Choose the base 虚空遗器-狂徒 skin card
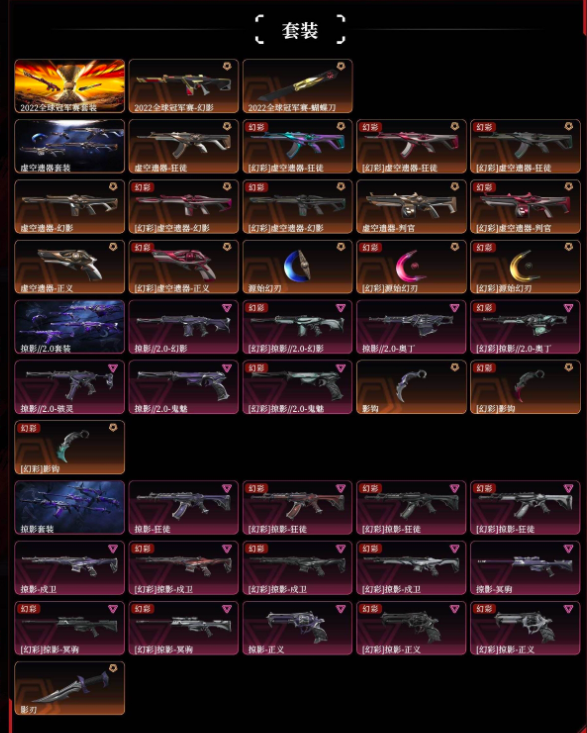The width and height of the screenshot is (587, 733). pos(184,146)
